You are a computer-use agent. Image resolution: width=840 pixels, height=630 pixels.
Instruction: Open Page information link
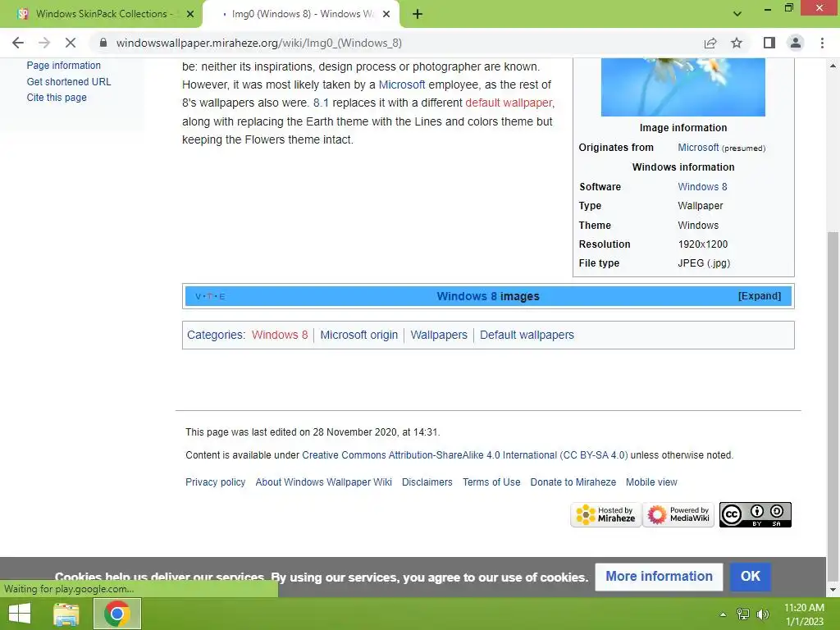[x=64, y=66]
